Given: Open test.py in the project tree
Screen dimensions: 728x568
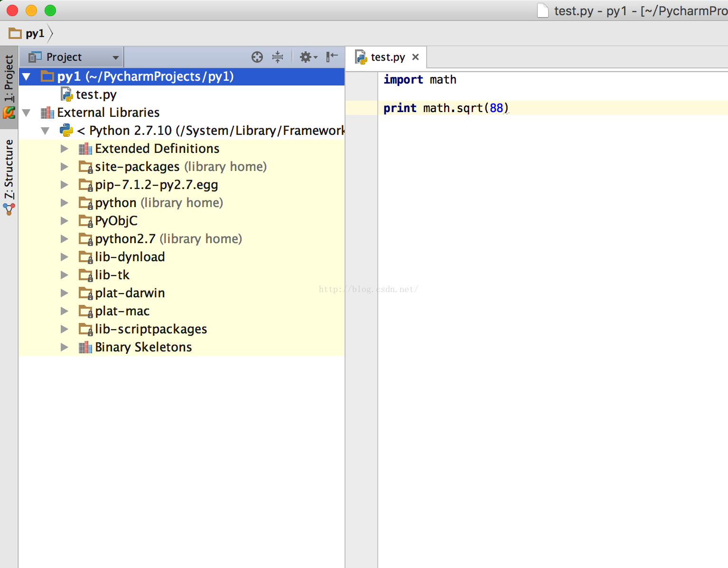Looking at the screenshot, I should (96, 95).
